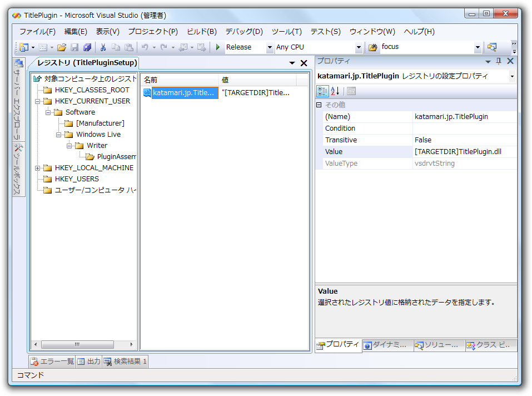Open the Release configuration dropdown
The height and width of the screenshot is (396, 532).
[x=270, y=47]
